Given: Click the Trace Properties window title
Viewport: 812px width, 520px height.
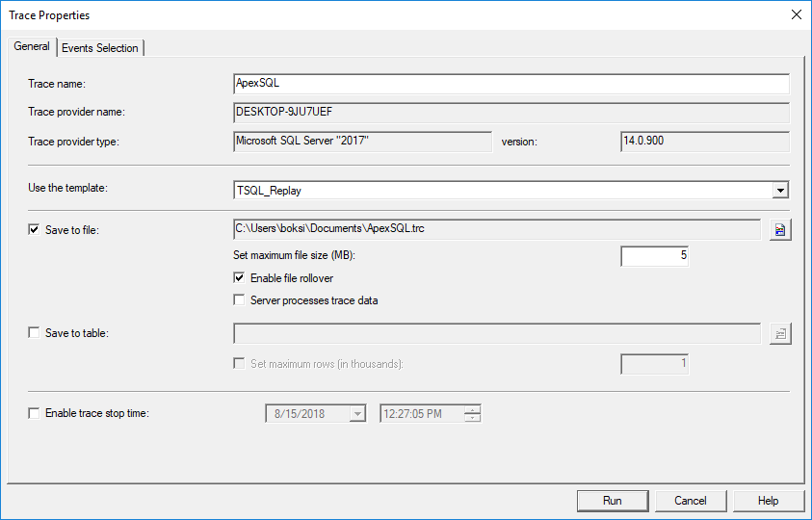Looking at the screenshot, I should 49,15.
